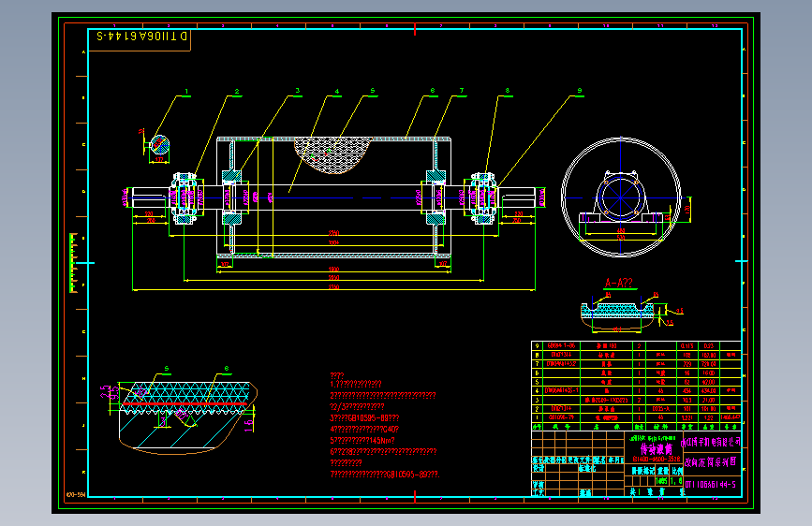Click the "GB1096-79" cell in the parts list
This screenshot has width=812, height=526.
561,417
